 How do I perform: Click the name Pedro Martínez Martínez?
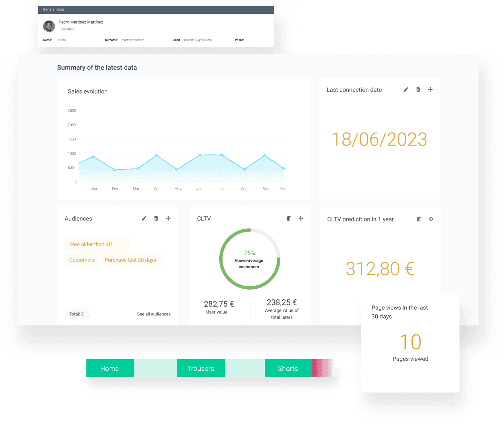coord(81,22)
